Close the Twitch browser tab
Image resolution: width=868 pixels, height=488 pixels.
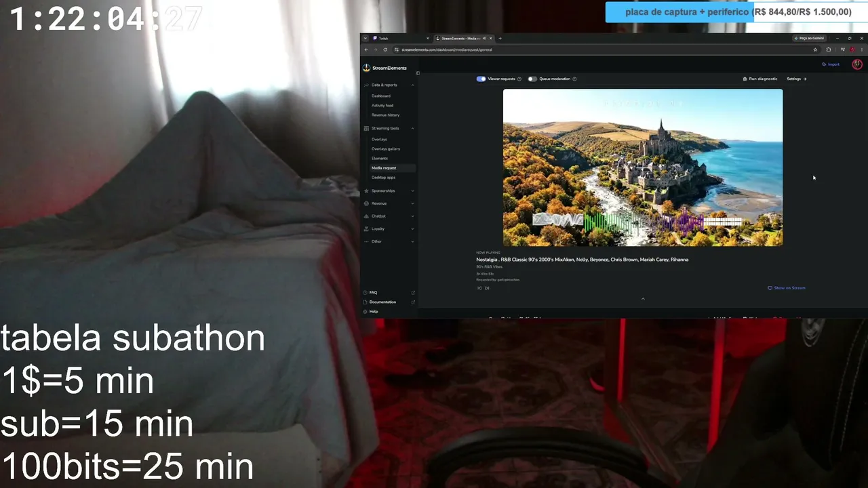click(x=428, y=38)
